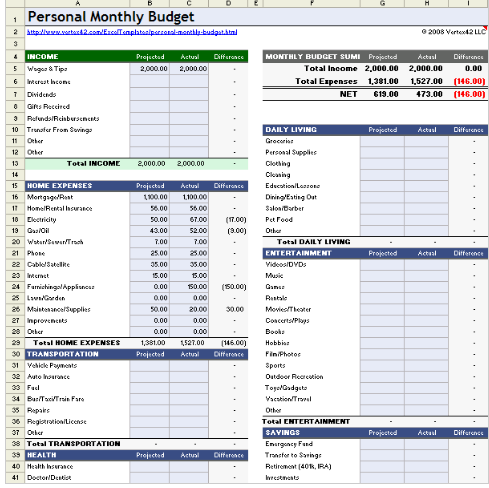The width and height of the screenshot is (489, 488).
Task: Click the HEALTH section header
Action: coord(42,455)
